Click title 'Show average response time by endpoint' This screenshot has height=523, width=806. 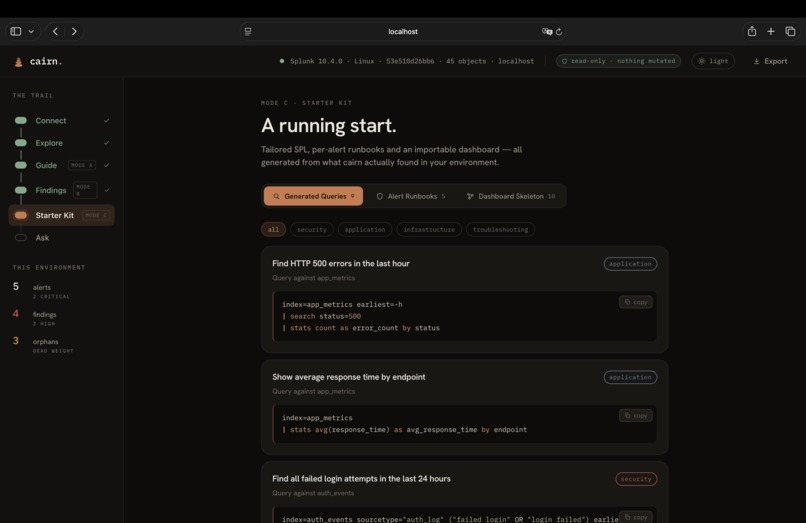point(349,377)
